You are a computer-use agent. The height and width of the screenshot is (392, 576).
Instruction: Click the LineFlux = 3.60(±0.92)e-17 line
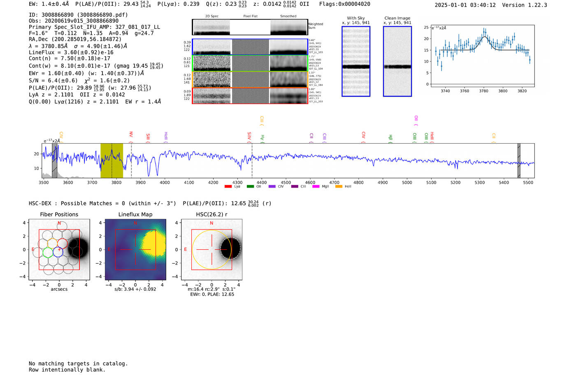[71, 52]
